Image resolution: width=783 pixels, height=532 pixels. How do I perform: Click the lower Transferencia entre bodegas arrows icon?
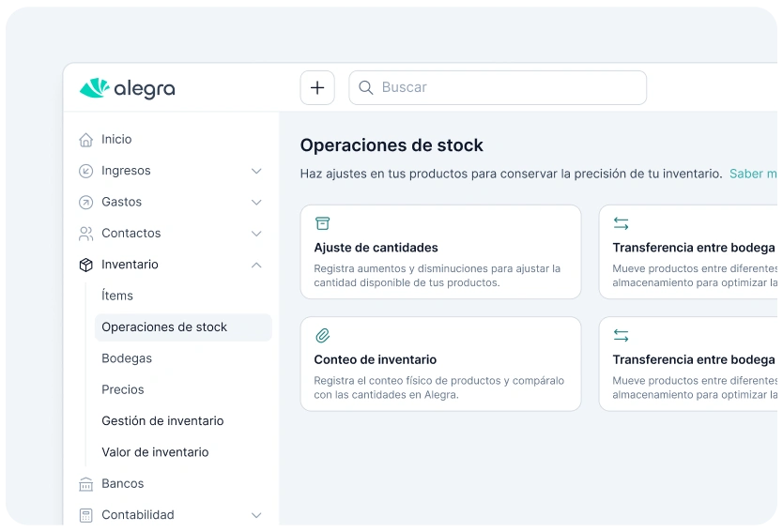coord(621,335)
